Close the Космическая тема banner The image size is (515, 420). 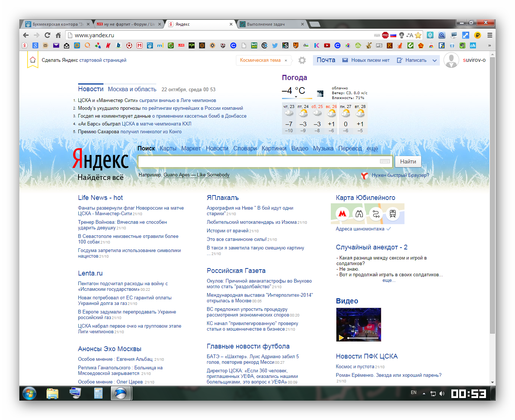(x=286, y=60)
